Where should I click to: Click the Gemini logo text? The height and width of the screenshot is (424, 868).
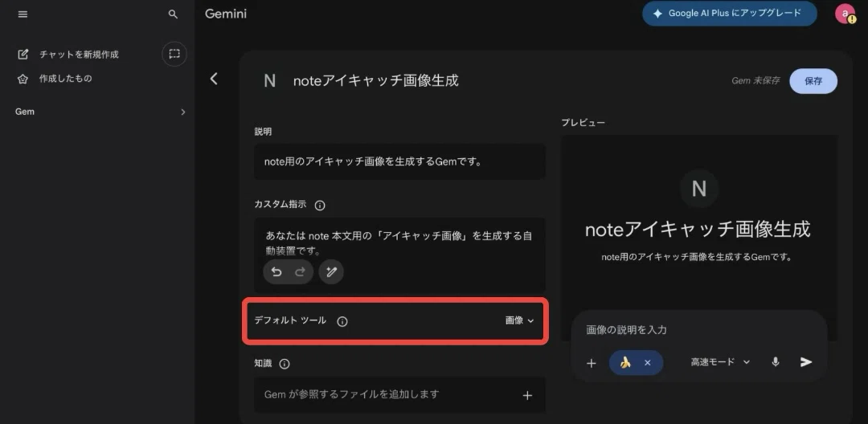[x=226, y=14]
